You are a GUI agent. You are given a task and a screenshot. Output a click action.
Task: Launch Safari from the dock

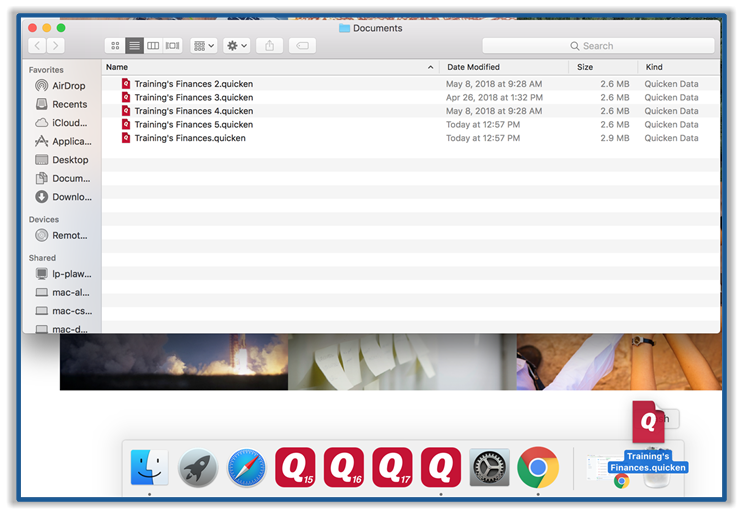(x=246, y=468)
